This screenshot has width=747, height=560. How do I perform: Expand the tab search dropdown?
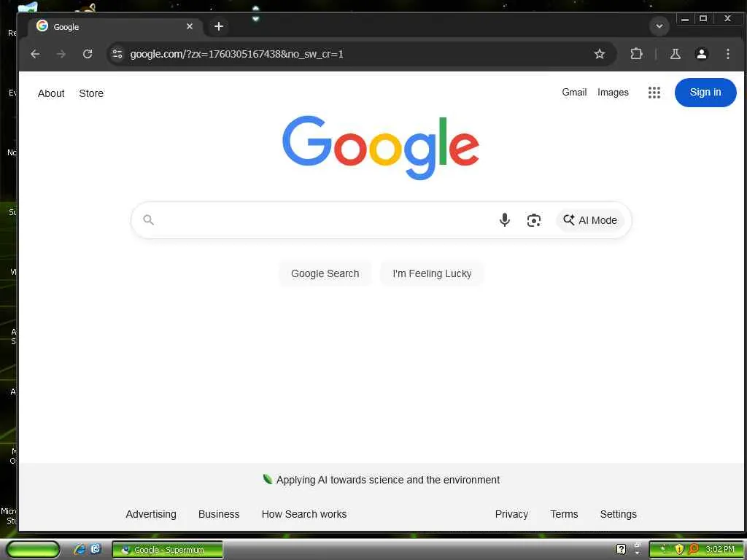pyautogui.click(x=659, y=26)
